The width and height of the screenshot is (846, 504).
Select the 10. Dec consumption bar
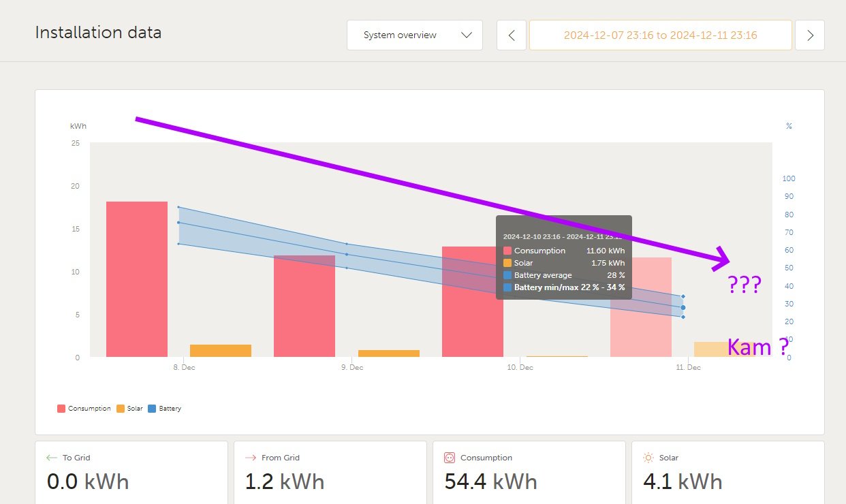coord(473,302)
